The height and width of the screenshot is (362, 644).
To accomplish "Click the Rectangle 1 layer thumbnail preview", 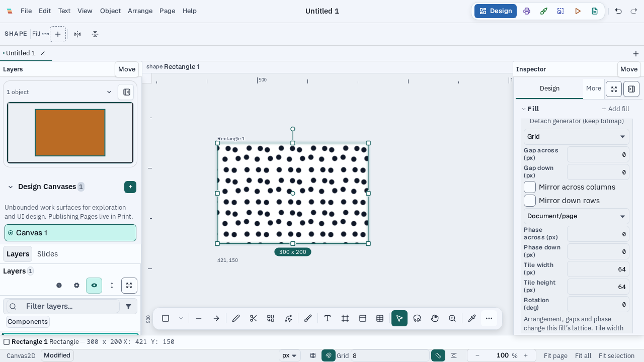I will [70, 133].
